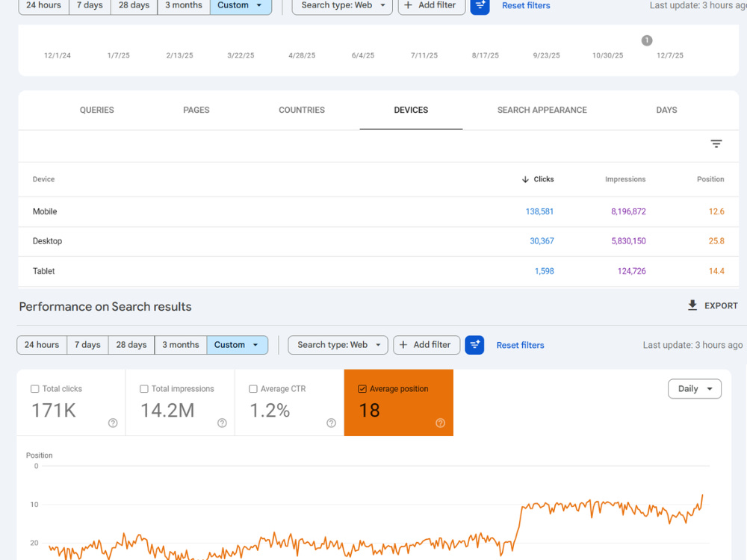The image size is (747, 560).
Task: Click the blue filter-suggestions icon in the lower toolbar
Action: tap(474, 345)
